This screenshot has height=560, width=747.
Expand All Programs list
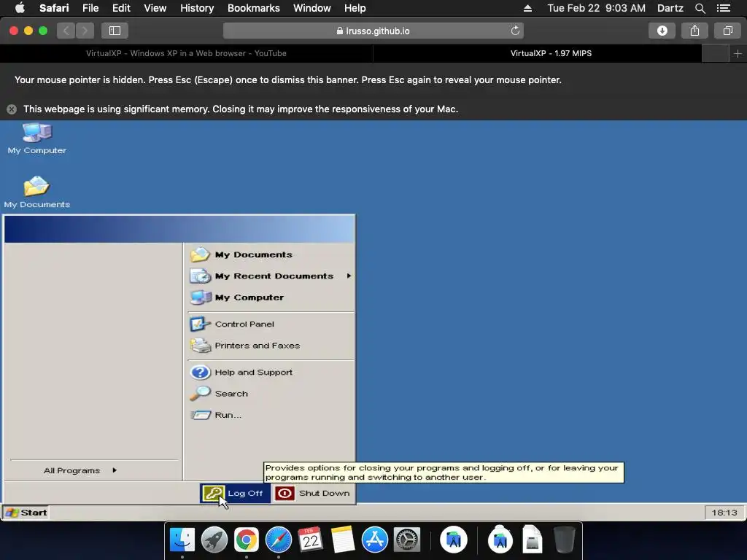click(x=80, y=470)
